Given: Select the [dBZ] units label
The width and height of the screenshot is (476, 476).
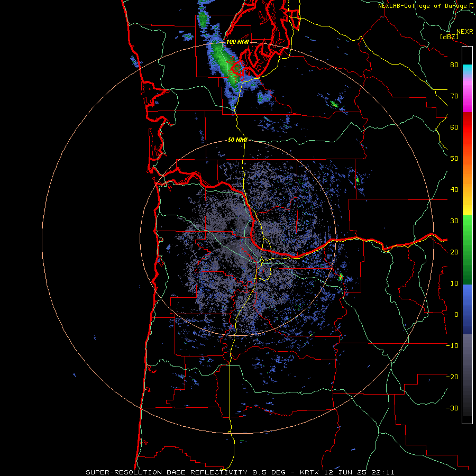Looking at the screenshot, I should pos(449,36).
